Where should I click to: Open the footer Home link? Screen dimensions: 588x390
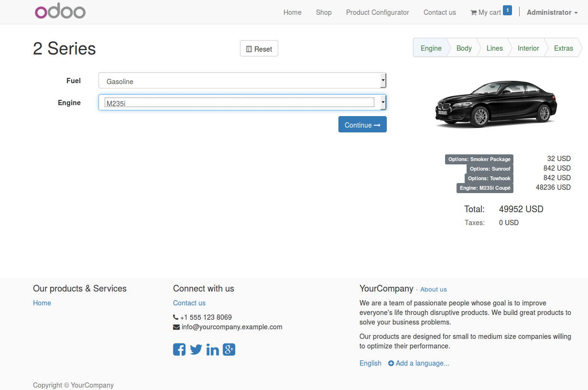[x=42, y=303]
